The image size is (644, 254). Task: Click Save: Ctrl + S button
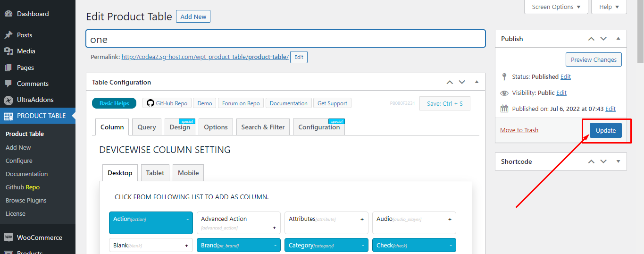[445, 103]
